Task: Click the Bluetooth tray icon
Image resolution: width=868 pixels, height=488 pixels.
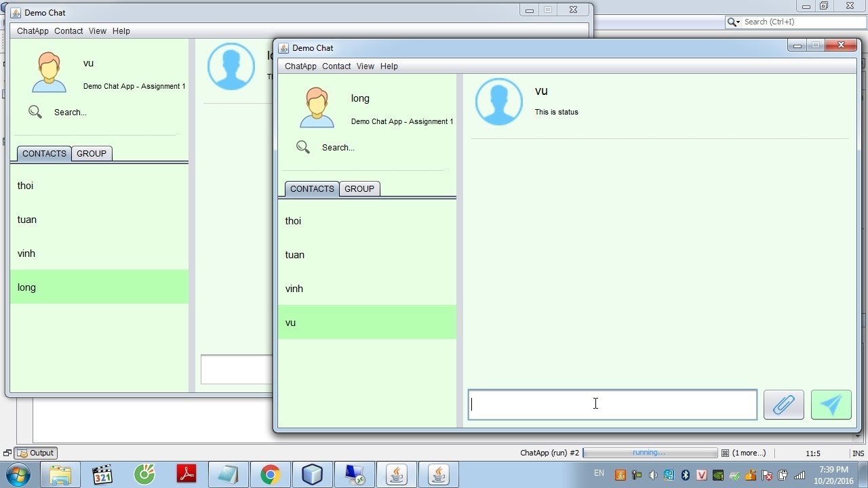Action: pos(685,475)
